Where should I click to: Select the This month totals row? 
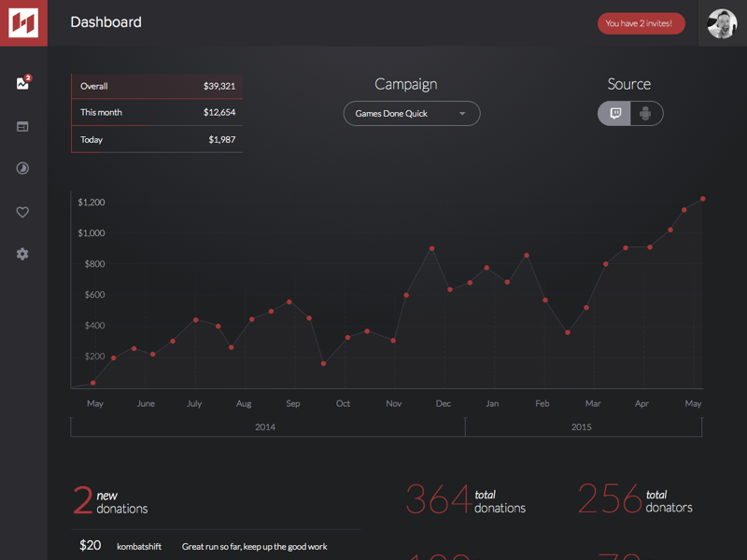[157, 112]
